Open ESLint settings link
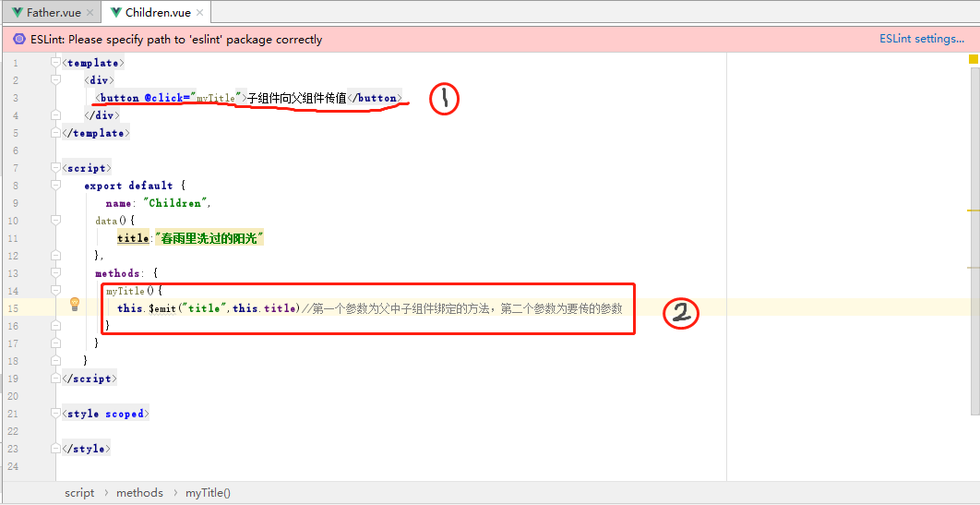The image size is (980, 505). pos(922,39)
